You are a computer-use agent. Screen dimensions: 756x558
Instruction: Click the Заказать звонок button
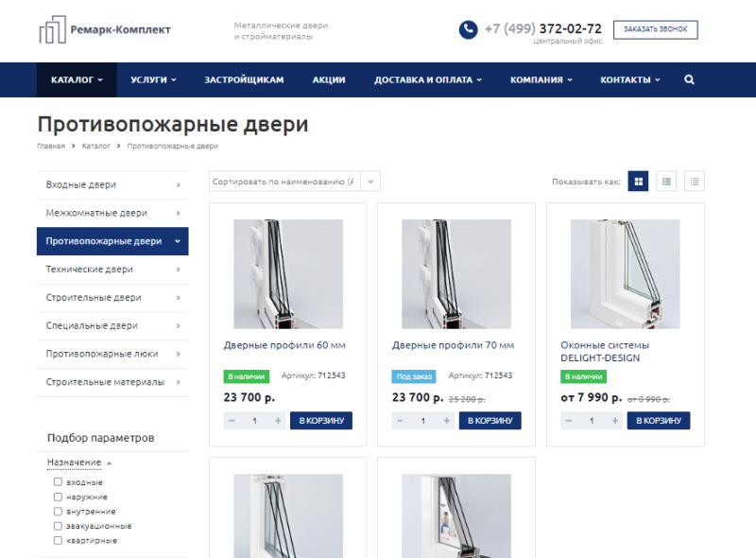tap(655, 30)
